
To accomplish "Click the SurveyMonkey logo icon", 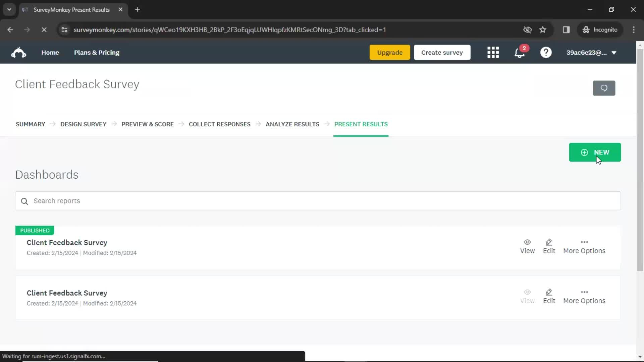I will point(19,53).
